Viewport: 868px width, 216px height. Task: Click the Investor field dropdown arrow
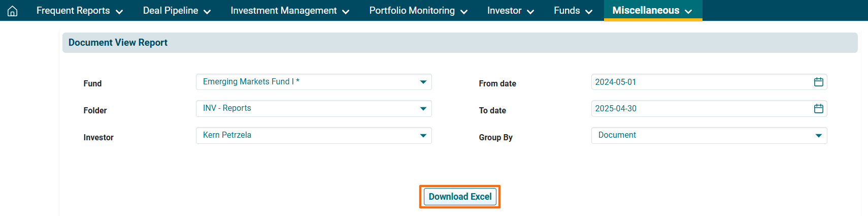(x=423, y=135)
